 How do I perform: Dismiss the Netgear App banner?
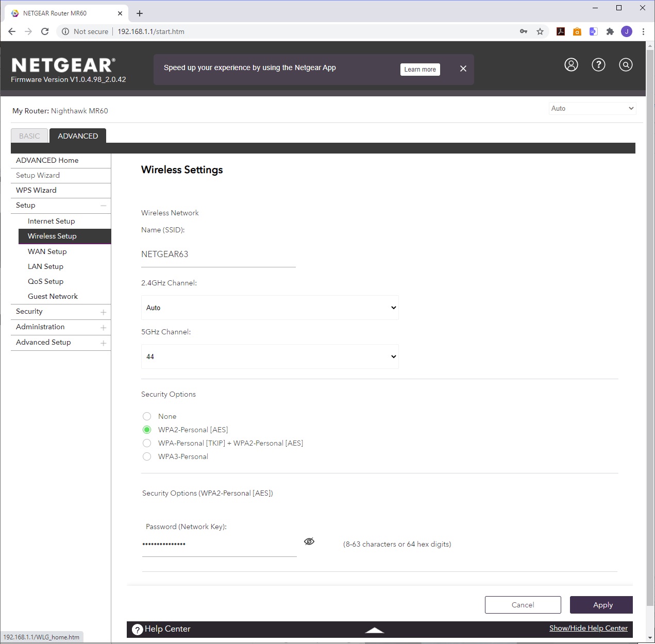click(463, 69)
